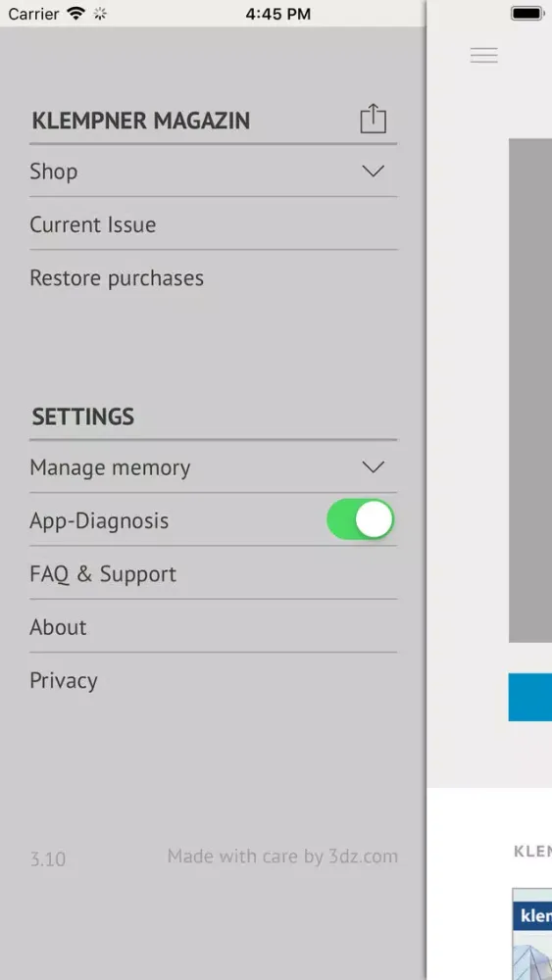
Task: Select Restore purchases
Action: 213,277
